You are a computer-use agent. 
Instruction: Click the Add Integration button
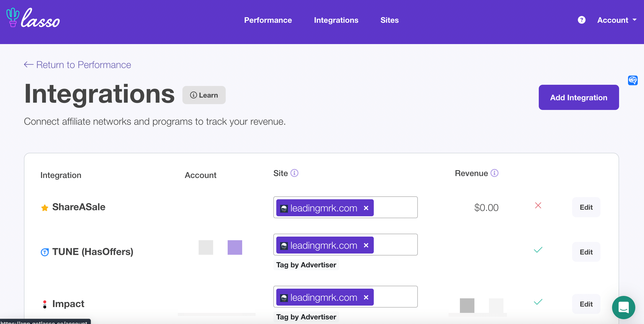pos(578,97)
